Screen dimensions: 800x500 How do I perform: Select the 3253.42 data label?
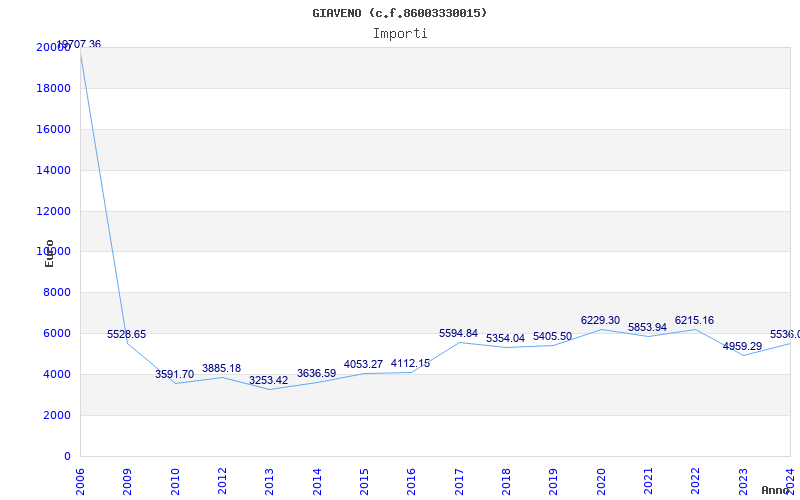coord(268,381)
